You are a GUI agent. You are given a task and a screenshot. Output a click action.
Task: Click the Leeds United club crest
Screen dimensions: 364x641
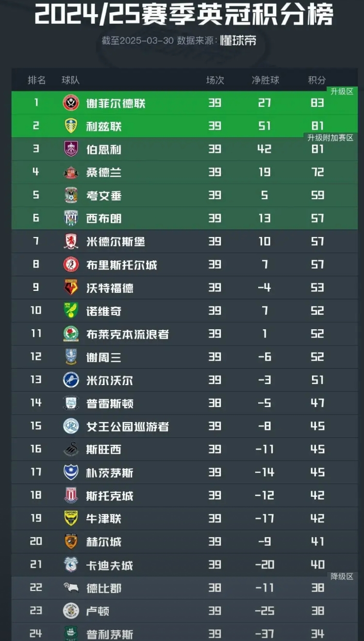tap(71, 126)
